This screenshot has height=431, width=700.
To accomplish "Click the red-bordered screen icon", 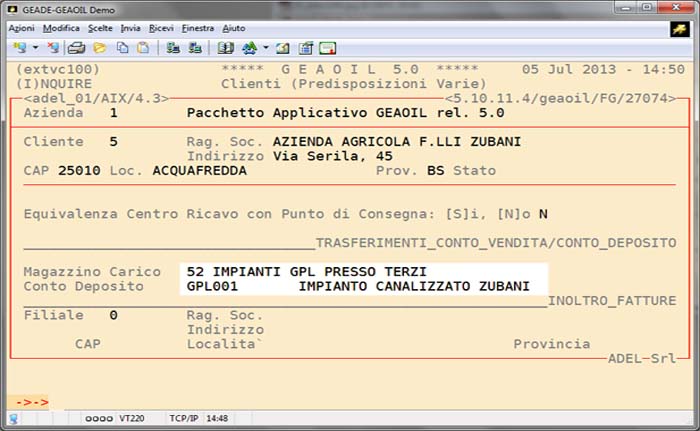I will [327, 47].
